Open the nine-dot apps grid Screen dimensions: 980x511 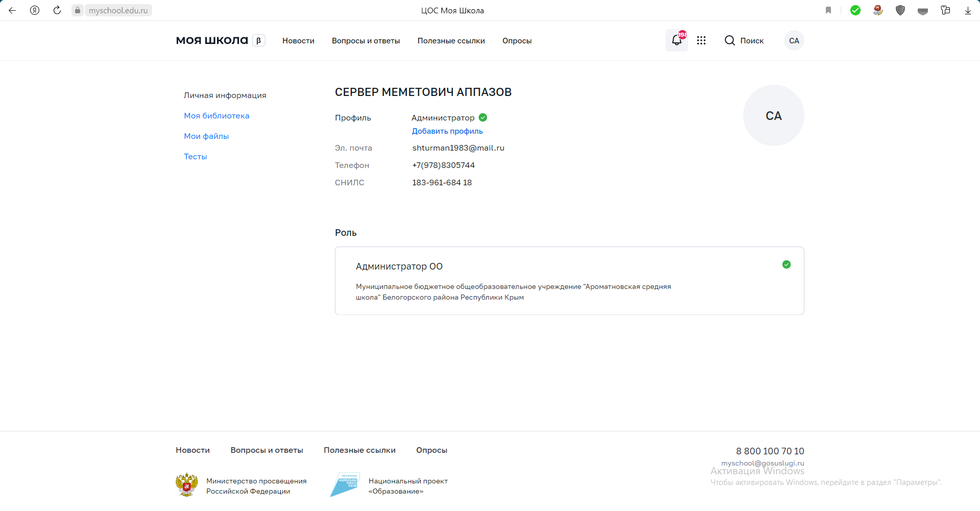pos(701,40)
